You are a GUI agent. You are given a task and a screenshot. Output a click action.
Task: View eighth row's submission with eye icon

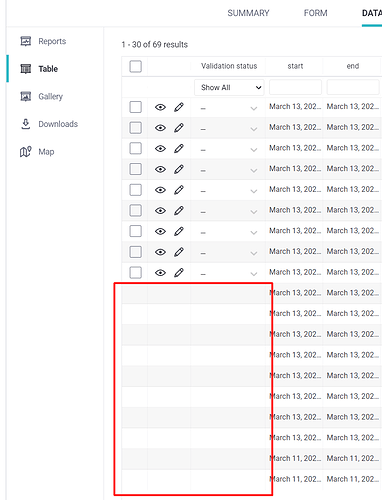pyautogui.click(x=160, y=252)
